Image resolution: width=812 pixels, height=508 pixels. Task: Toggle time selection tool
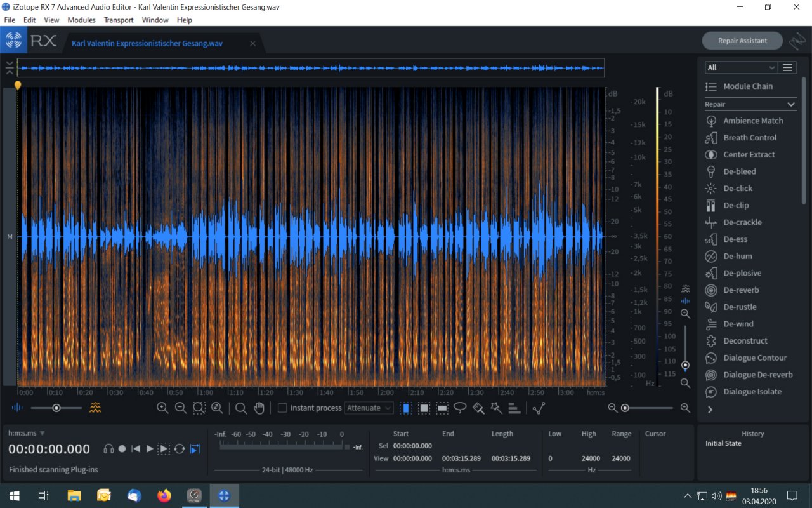[405, 408]
